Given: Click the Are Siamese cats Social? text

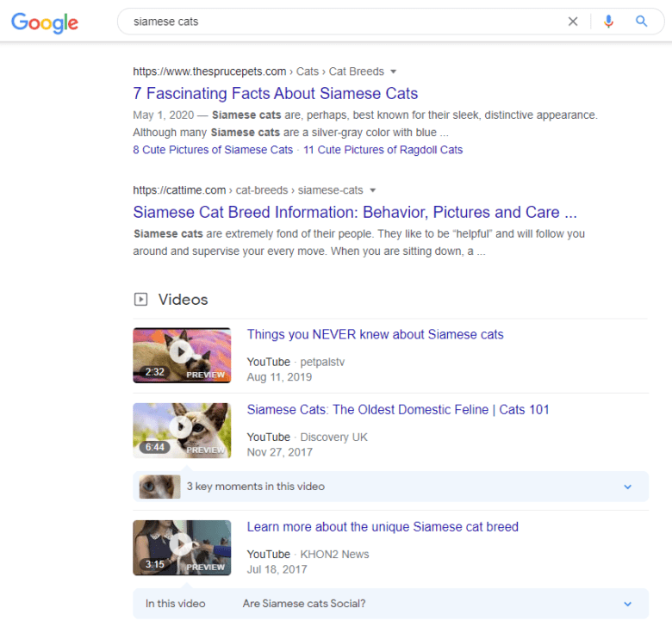Looking at the screenshot, I should [304, 604].
